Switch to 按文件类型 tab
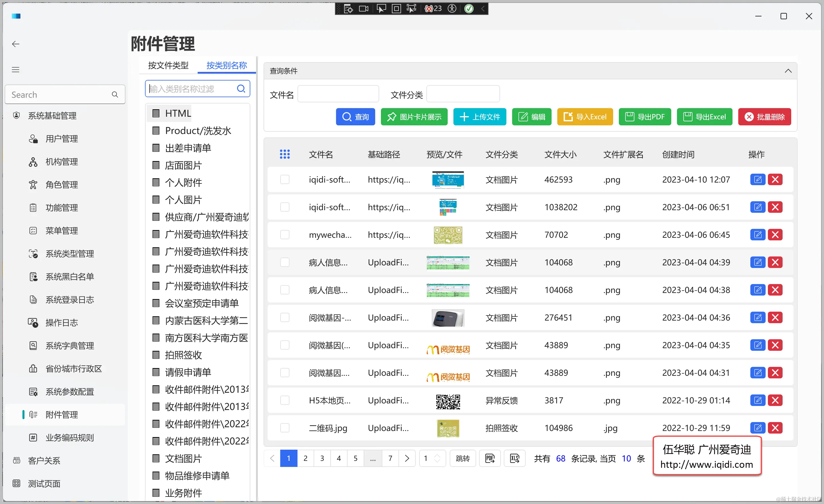The image size is (824, 504). [168, 65]
